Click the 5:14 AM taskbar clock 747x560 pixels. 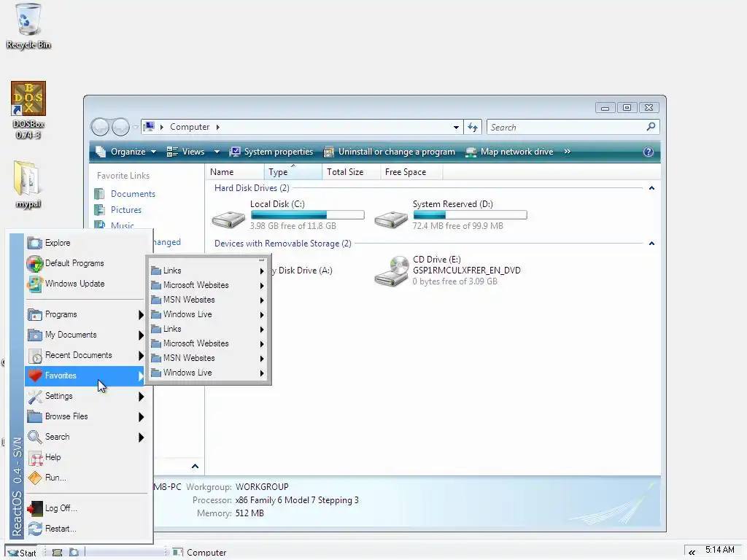point(719,550)
